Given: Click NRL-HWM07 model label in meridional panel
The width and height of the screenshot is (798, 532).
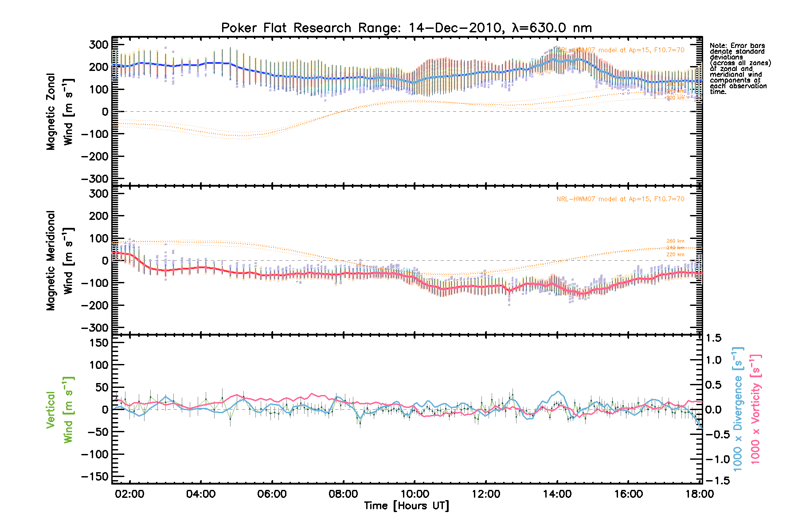Looking at the screenshot, I should (620, 199).
